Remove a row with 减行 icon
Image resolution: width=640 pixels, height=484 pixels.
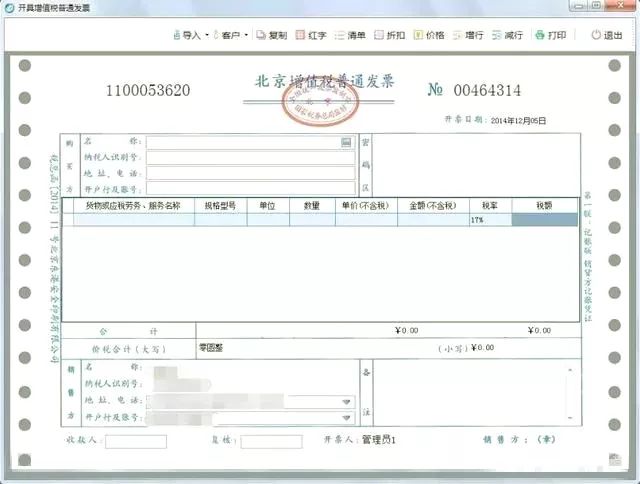[496, 36]
